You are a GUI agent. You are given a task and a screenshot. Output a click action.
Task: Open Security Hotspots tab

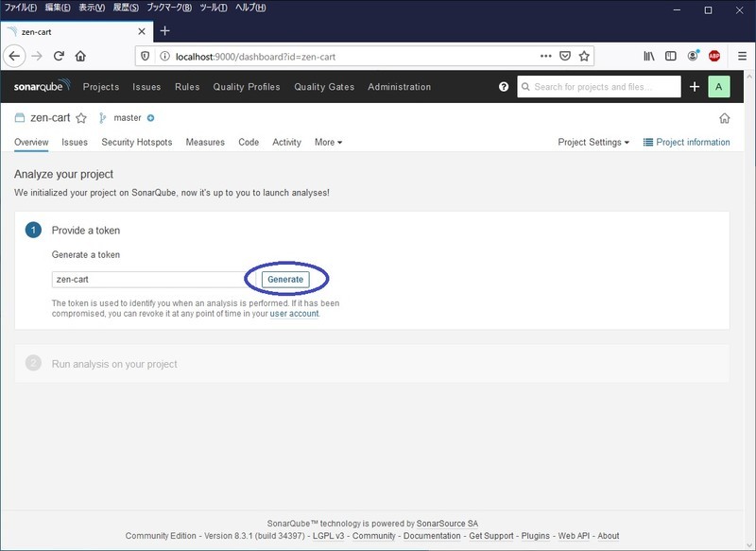(136, 142)
